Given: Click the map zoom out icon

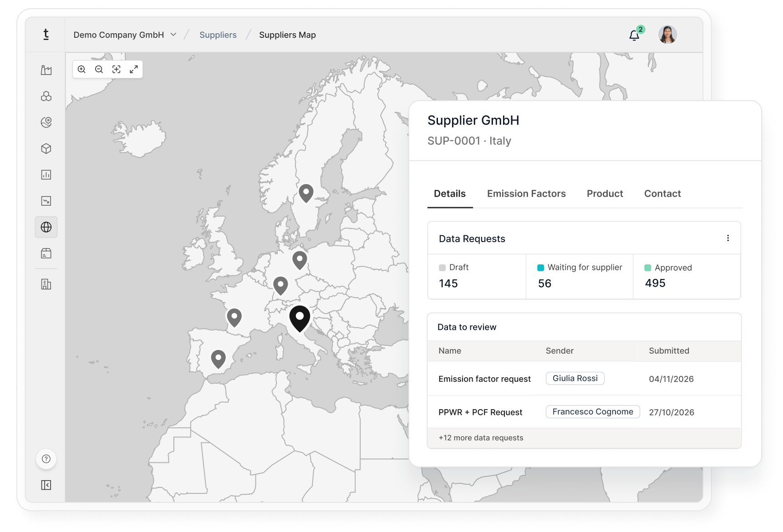Looking at the screenshot, I should coord(99,69).
